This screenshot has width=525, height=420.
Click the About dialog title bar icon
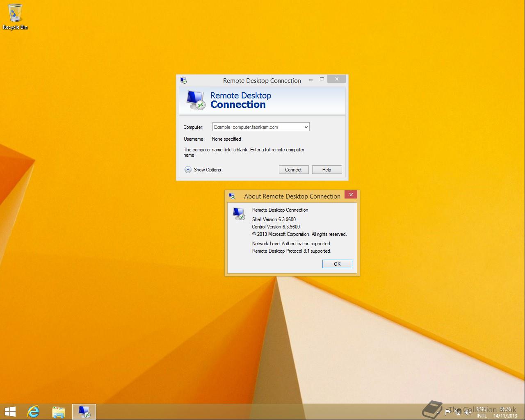(x=232, y=196)
